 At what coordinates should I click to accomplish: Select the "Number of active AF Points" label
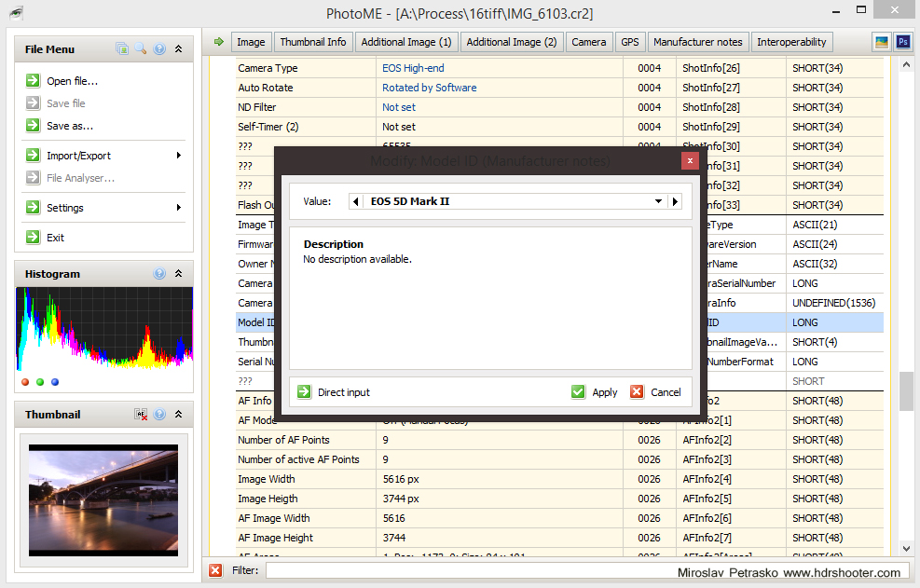[x=298, y=459]
